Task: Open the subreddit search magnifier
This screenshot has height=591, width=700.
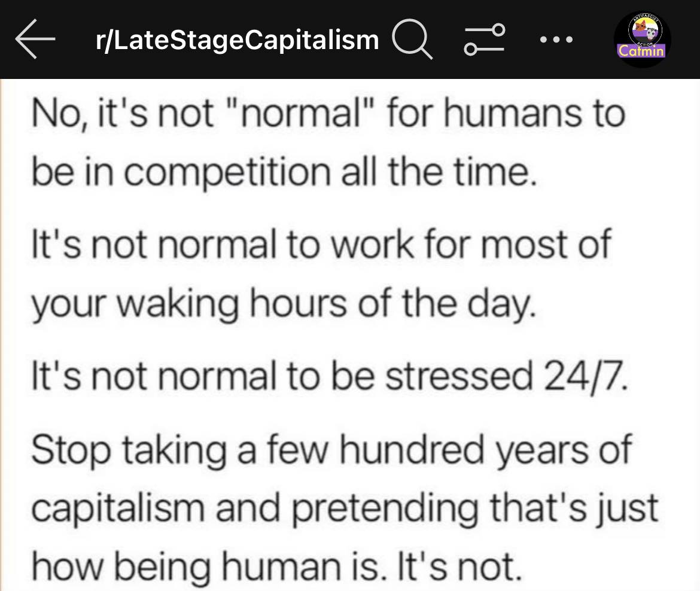Action: coord(412,41)
